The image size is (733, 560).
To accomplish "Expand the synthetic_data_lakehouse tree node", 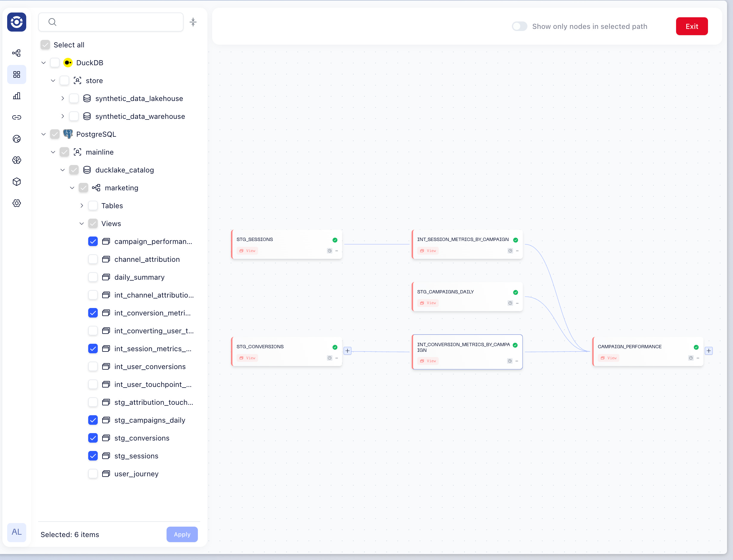I will (62, 98).
